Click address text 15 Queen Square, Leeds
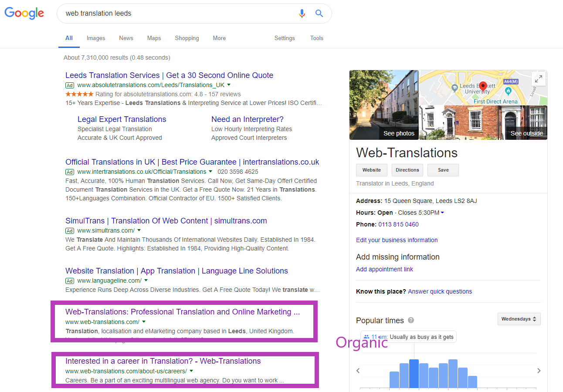Screen dimensions: 563x392 pos(430,201)
